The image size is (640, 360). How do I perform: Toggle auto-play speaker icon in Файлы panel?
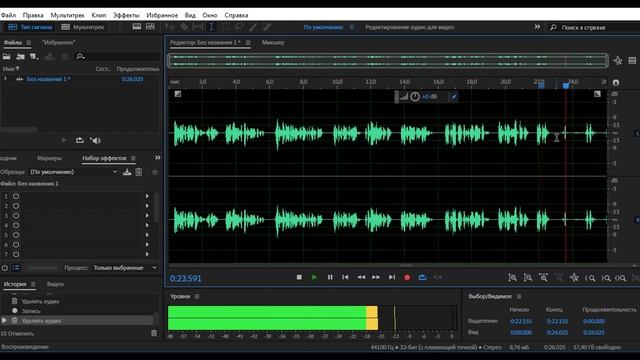click(x=96, y=140)
